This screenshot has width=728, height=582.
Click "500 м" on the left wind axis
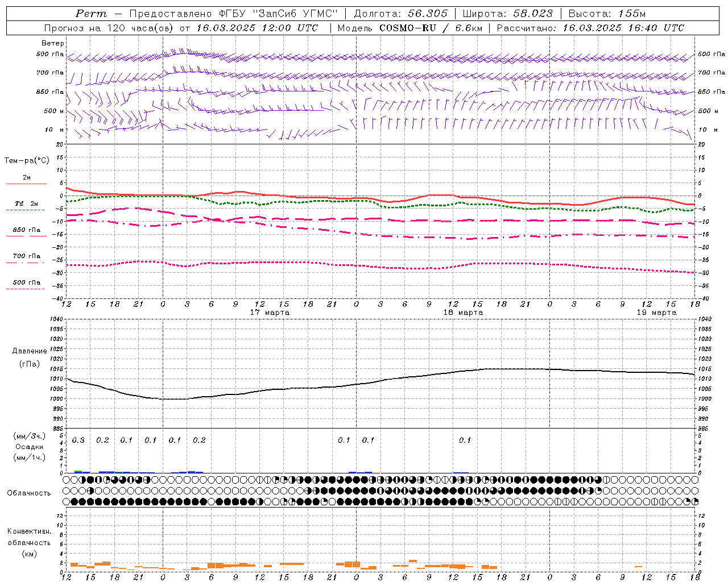point(54,111)
